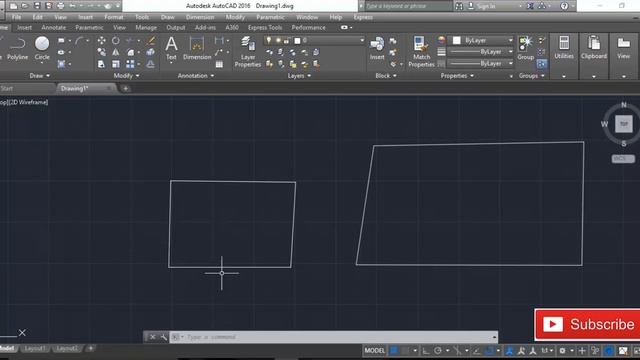Use the Stretch tool in Modify panel
The image size is (640, 360).
[x=101, y=64]
